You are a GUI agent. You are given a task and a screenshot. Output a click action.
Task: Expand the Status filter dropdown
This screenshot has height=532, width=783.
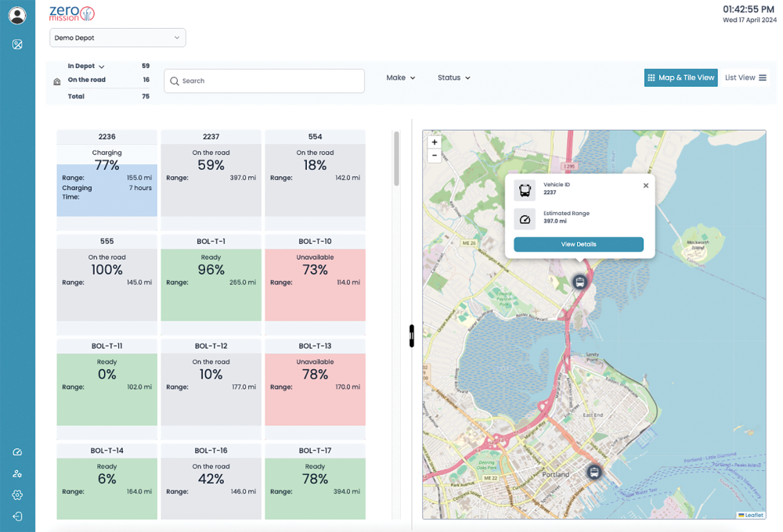coord(454,77)
